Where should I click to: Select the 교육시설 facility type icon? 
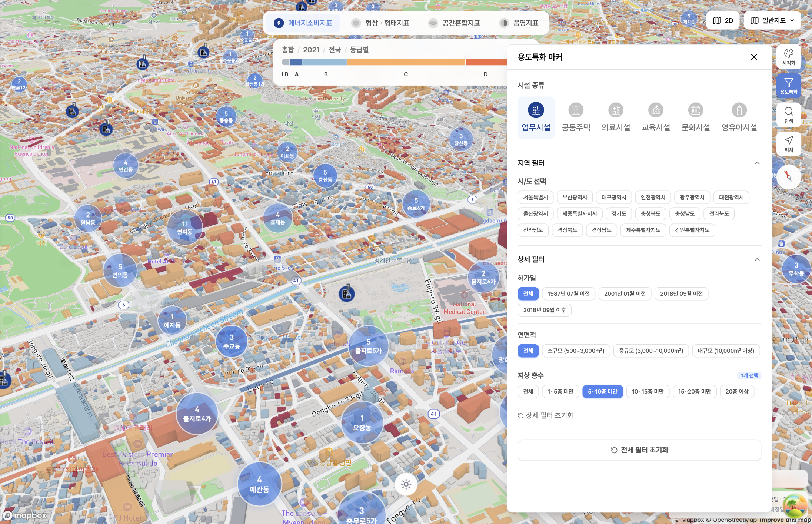(x=656, y=117)
